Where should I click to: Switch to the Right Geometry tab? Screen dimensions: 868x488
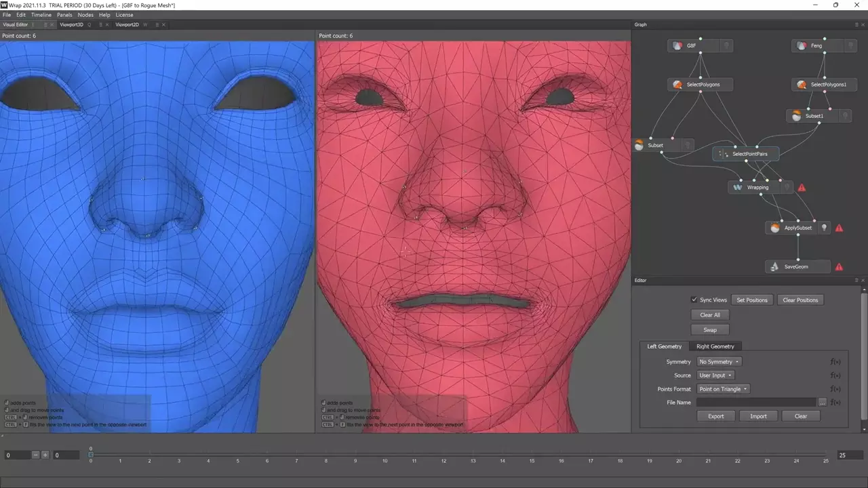[715, 346]
